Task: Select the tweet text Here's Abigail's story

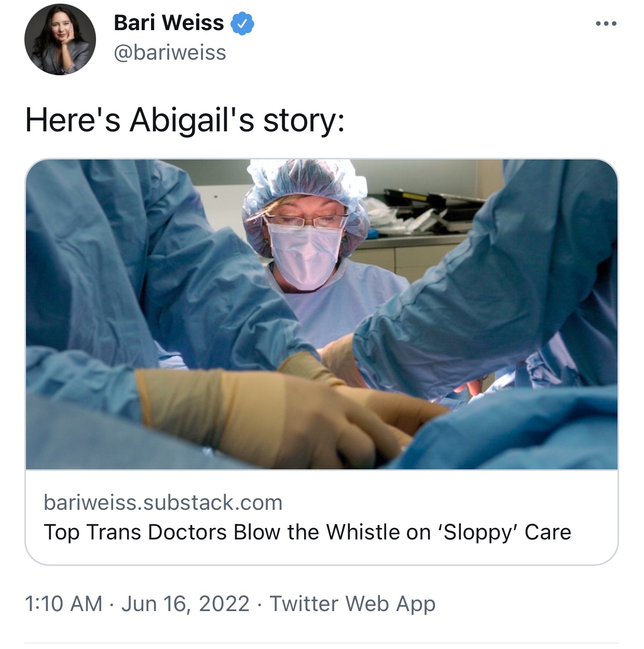Action: 185,120
